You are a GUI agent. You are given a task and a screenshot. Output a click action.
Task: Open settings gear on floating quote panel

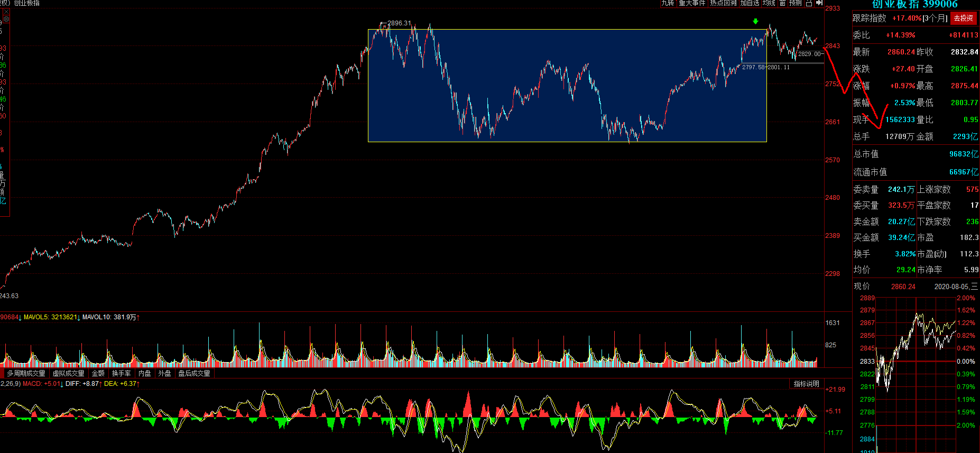click(x=6, y=19)
